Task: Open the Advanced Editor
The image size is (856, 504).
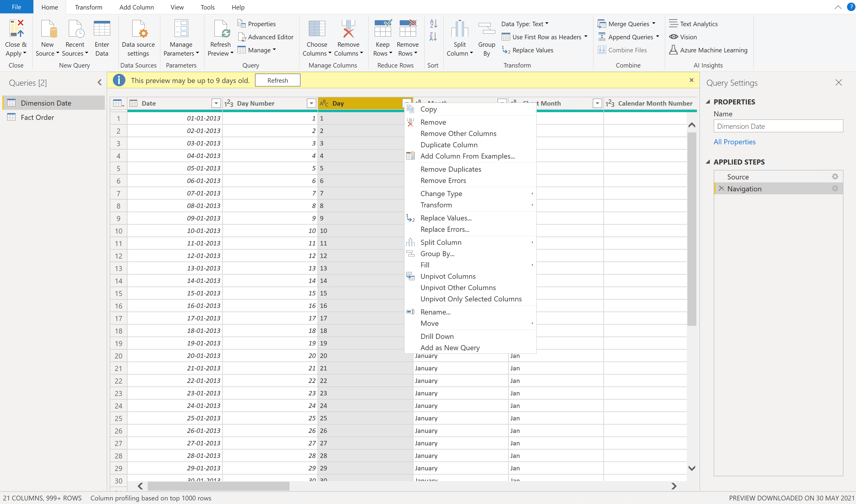Action: click(x=266, y=37)
